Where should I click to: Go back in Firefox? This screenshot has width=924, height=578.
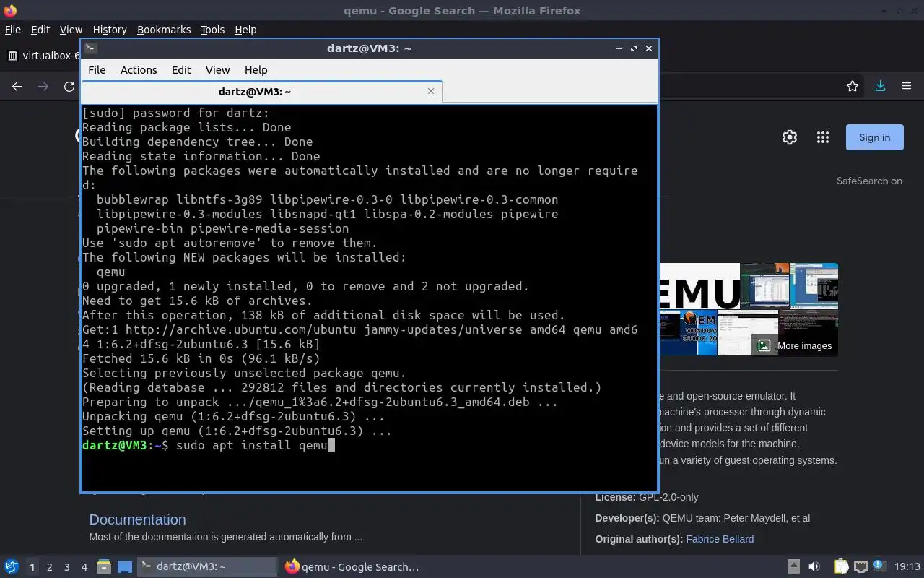coord(17,87)
